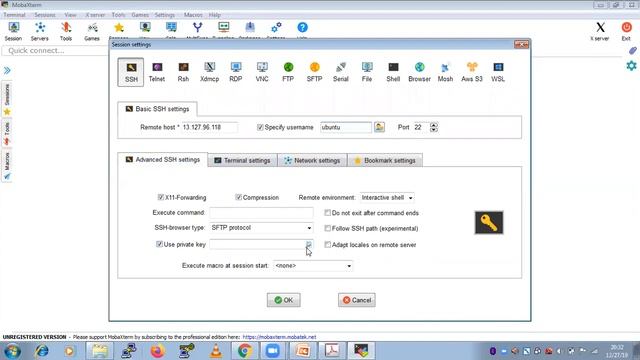Open the Session toolbar button
Image resolution: width=640 pixels, height=360 pixels.
tap(13, 31)
